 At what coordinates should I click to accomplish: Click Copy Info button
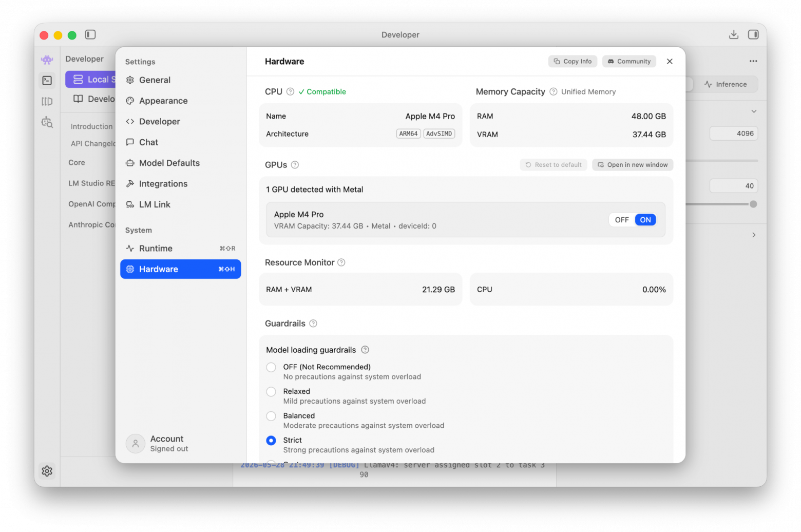coord(573,62)
